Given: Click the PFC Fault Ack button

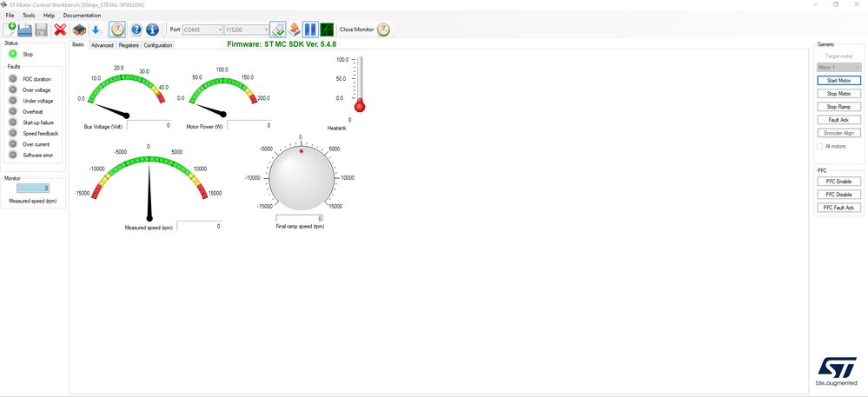Looking at the screenshot, I should point(839,208).
